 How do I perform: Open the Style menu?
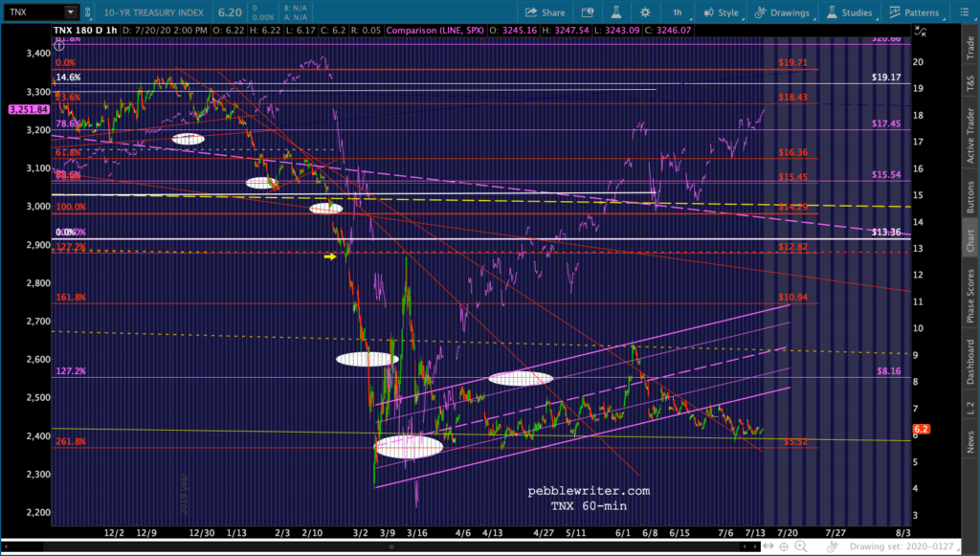[x=722, y=12]
